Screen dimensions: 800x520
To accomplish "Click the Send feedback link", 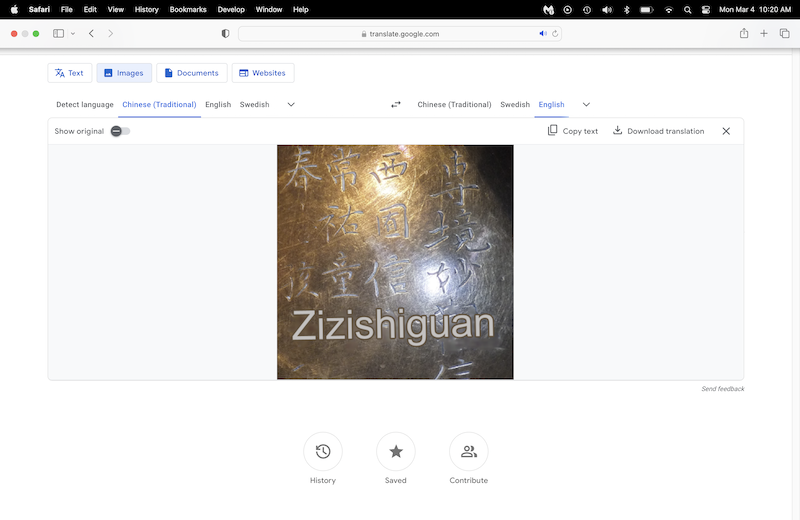I will pos(722,389).
